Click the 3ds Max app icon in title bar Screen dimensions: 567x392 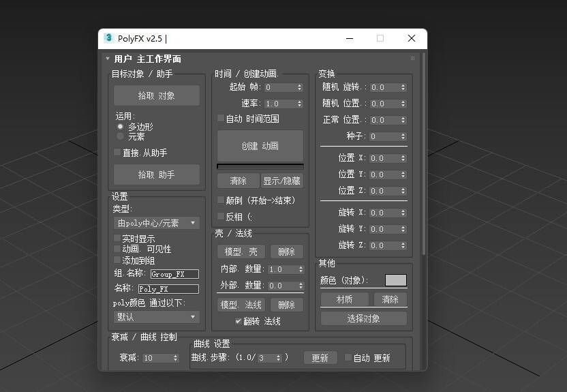point(108,37)
